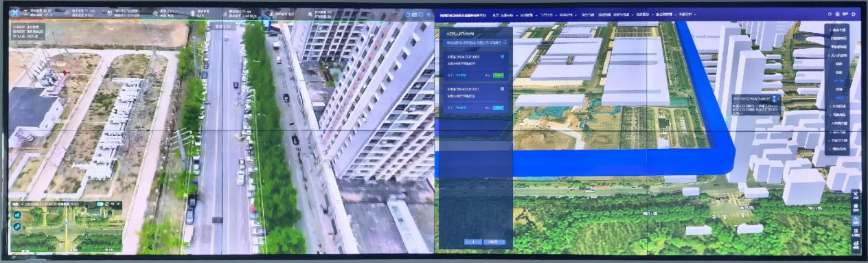Open the blue link text on second mission card
The image size is (868, 263).
[461, 108]
